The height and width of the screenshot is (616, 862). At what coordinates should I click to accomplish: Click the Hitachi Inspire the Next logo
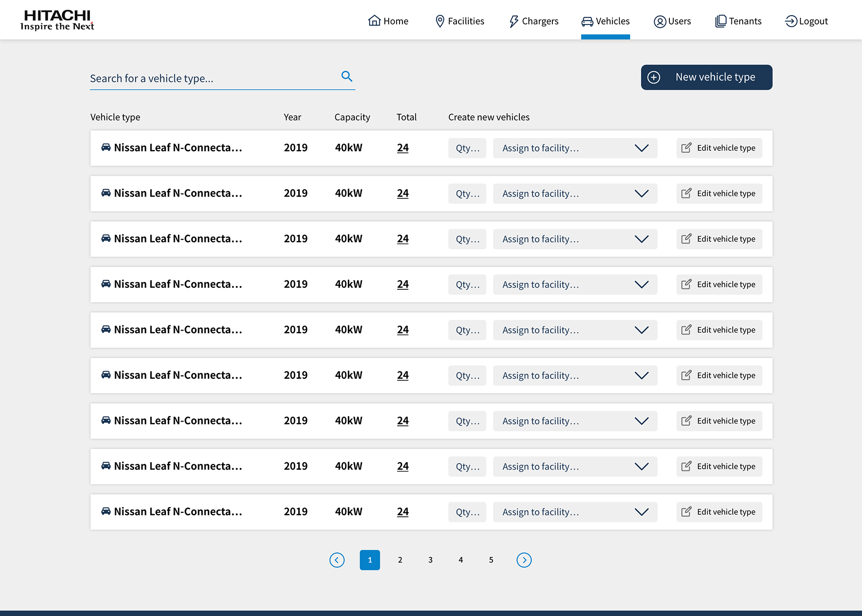point(57,20)
